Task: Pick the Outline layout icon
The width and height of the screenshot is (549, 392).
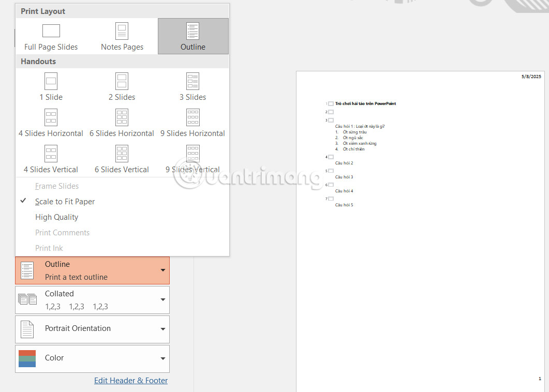Action: coord(192,32)
